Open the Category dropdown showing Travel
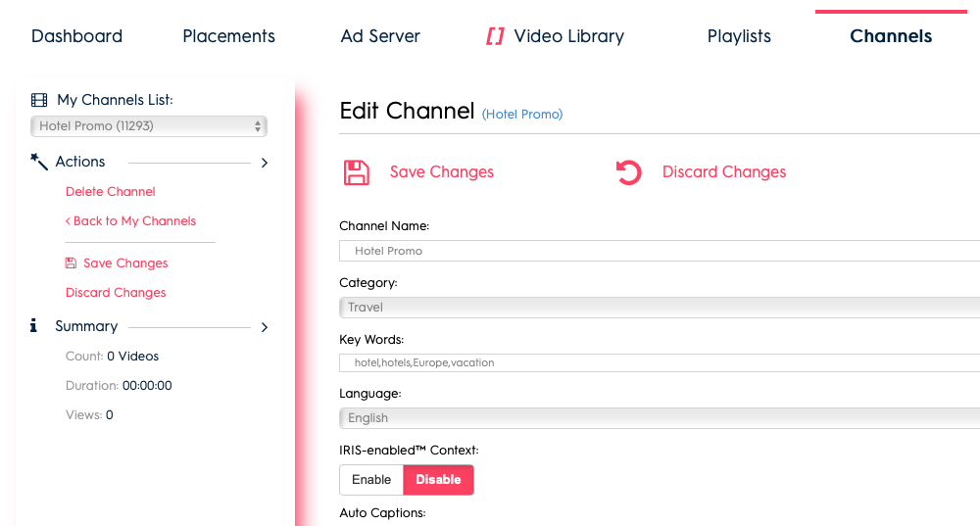This screenshot has width=980, height=526. [660, 308]
